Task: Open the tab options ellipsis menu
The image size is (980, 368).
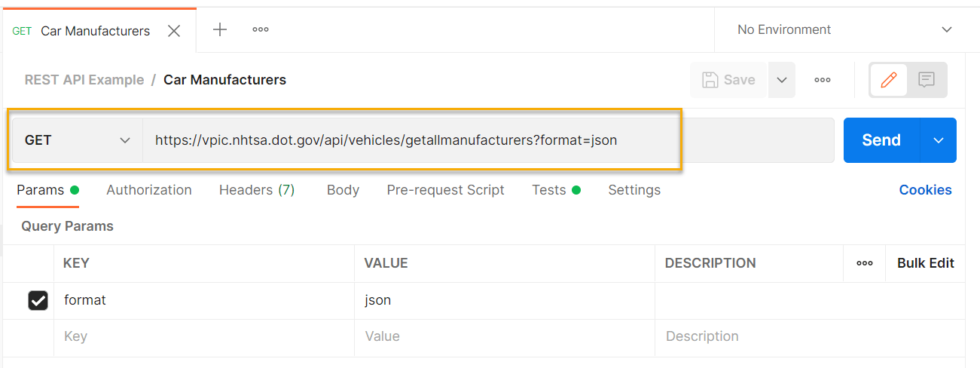Action: (261, 30)
